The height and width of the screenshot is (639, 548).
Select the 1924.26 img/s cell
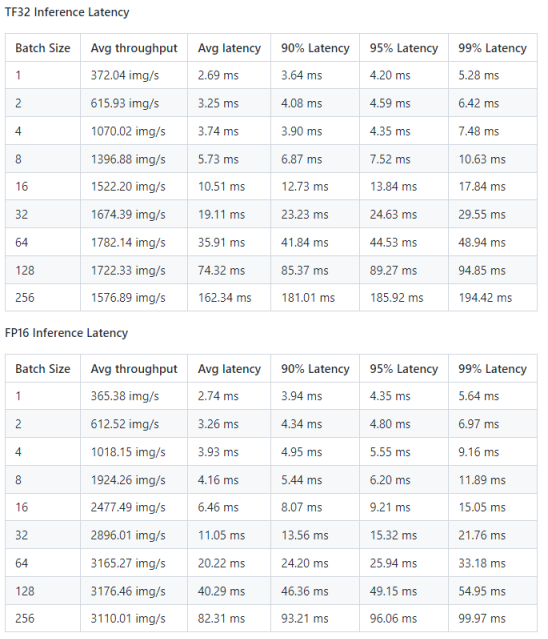pyautogui.click(x=134, y=480)
